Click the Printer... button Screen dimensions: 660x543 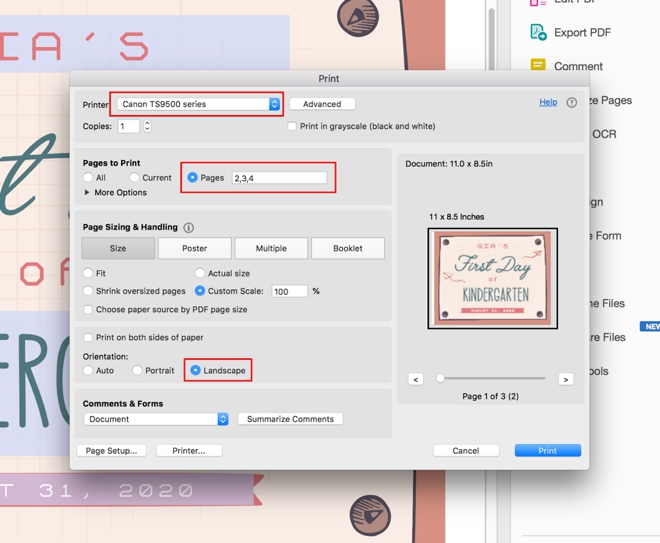point(189,451)
